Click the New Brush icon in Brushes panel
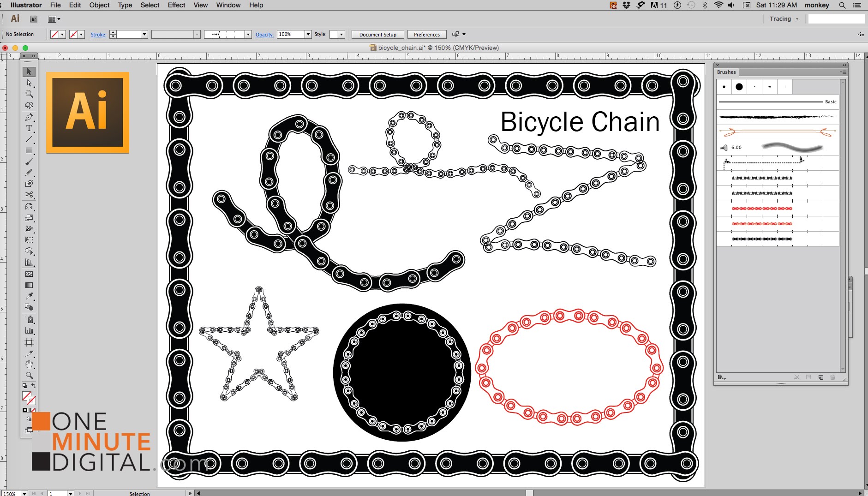 click(820, 377)
